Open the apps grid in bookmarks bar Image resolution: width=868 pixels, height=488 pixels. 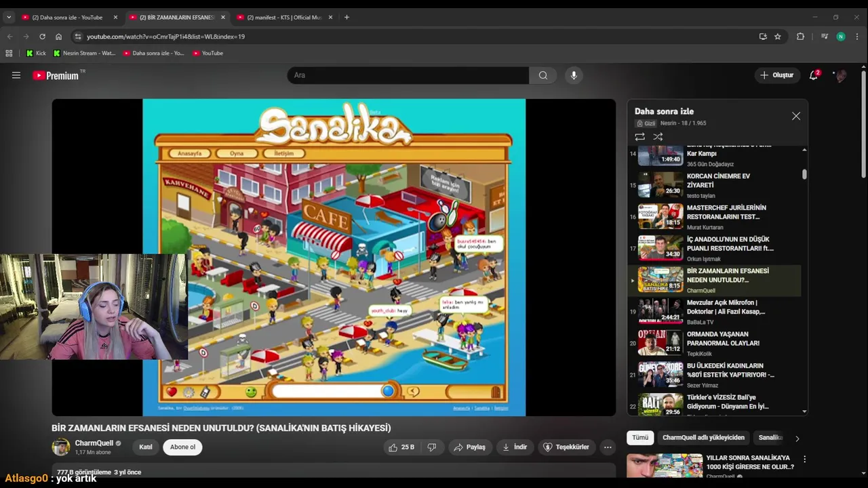pos(9,53)
